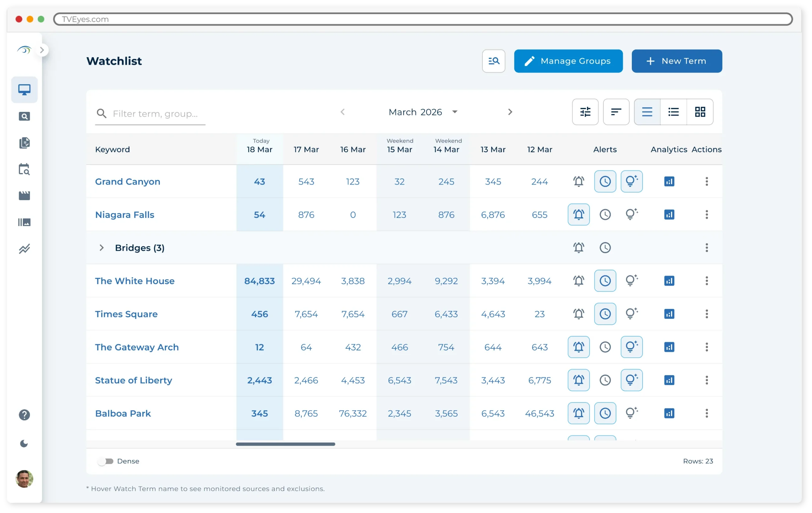812x513 pixels.
Task: Toggle bell alert for Niagara Falls
Action: [x=578, y=214]
